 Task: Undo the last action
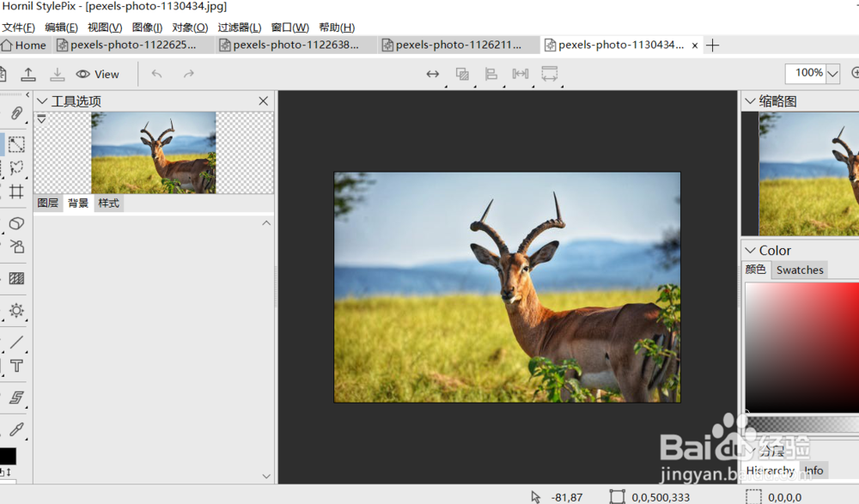[x=156, y=74]
